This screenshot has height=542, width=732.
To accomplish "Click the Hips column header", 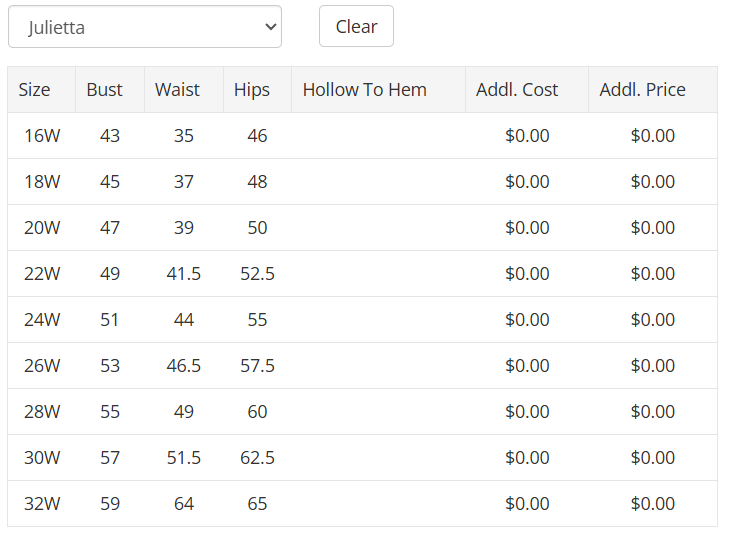I will point(252,90).
